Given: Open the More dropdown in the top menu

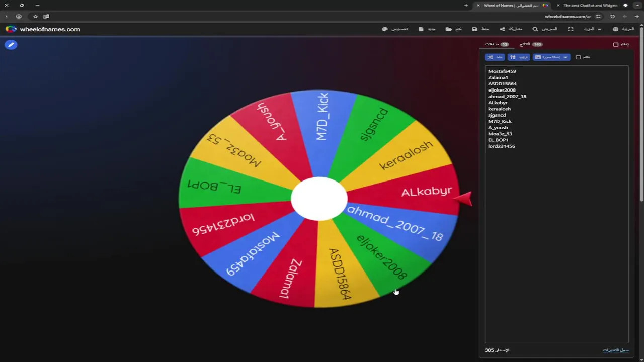Looking at the screenshot, I should 592,29.
